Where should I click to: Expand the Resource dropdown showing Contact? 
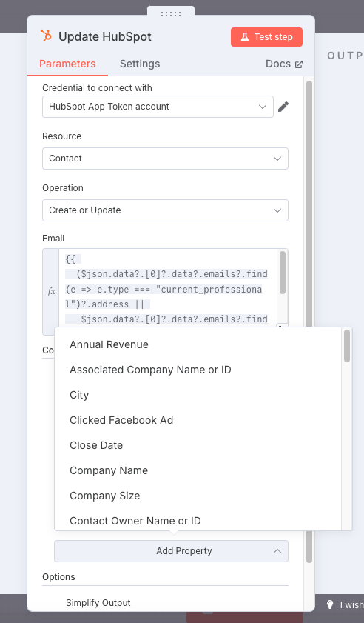click(165, 159)
